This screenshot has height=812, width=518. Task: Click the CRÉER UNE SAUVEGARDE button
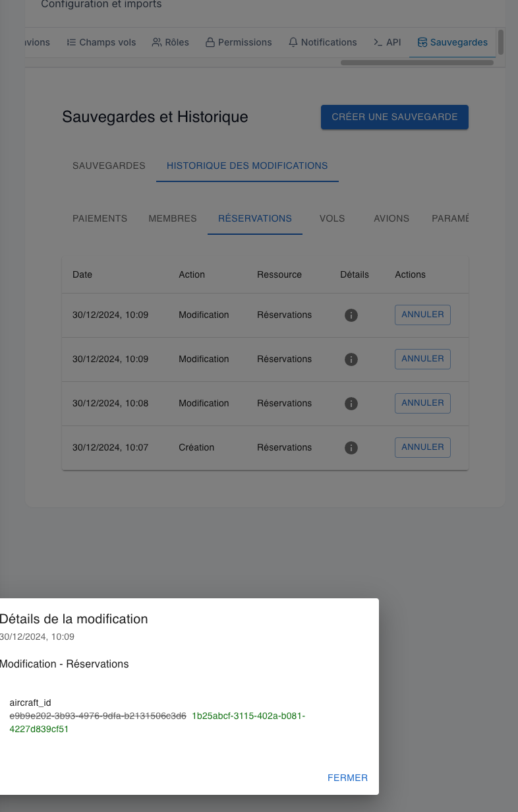click(394, 117)
